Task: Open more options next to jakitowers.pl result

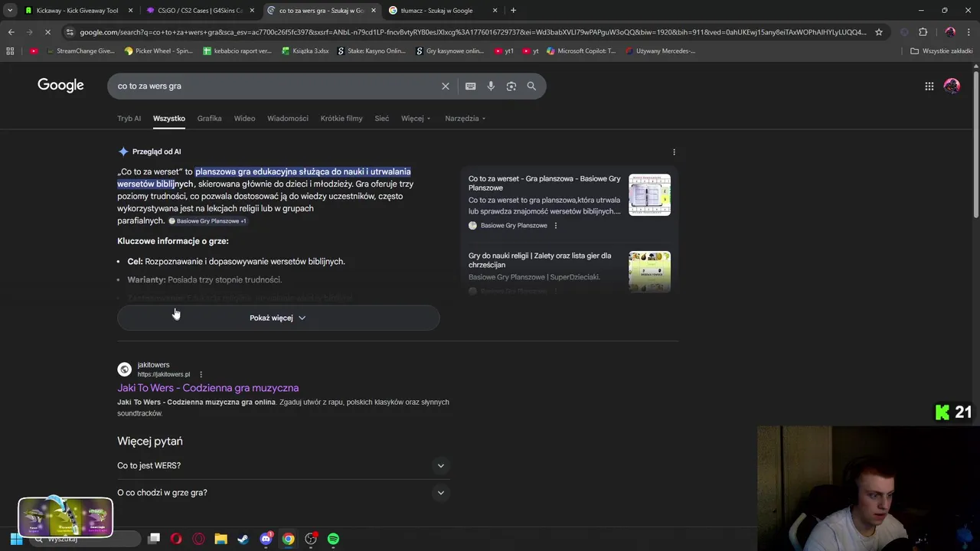Action: [x=201, y=374]
